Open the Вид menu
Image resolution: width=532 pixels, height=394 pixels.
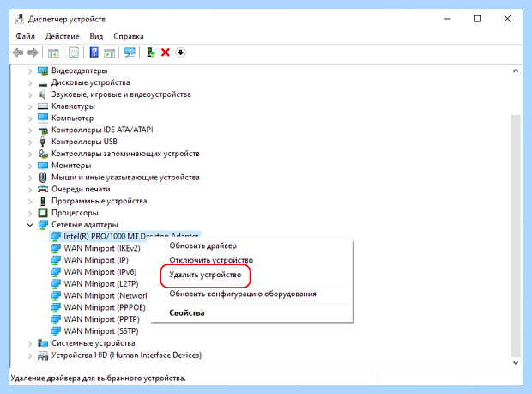coord(96,36)
